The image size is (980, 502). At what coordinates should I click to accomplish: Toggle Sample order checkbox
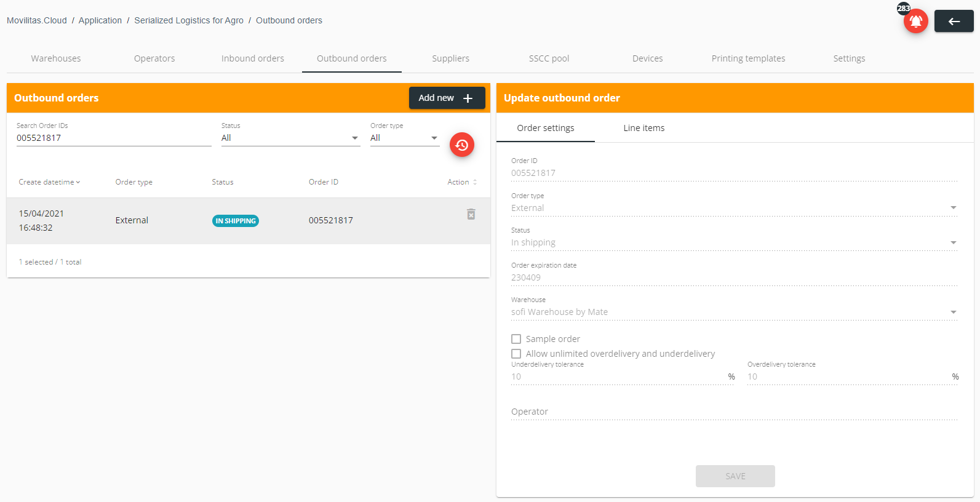(x=516, y=339)
